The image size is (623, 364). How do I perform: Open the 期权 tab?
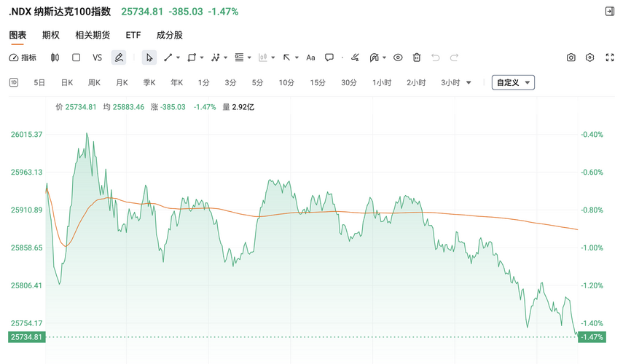51,35
